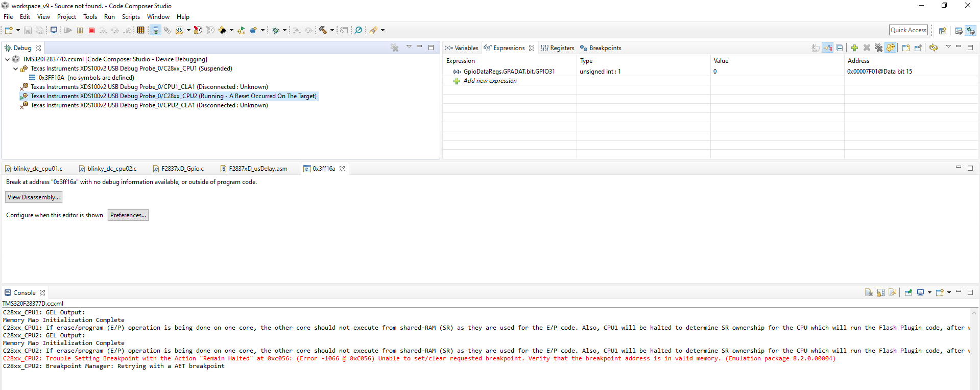This screenshot has width=980, height=390.
Task: Switch to the Registers tab
Action: pyautogui.click(x=557, y=48)
